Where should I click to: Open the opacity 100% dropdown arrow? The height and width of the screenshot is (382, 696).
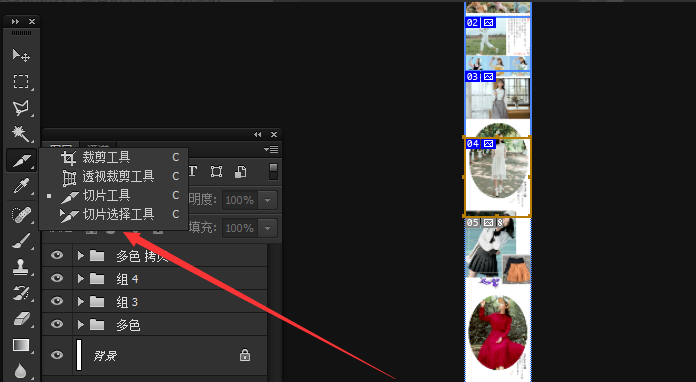(x=268, y=200)
